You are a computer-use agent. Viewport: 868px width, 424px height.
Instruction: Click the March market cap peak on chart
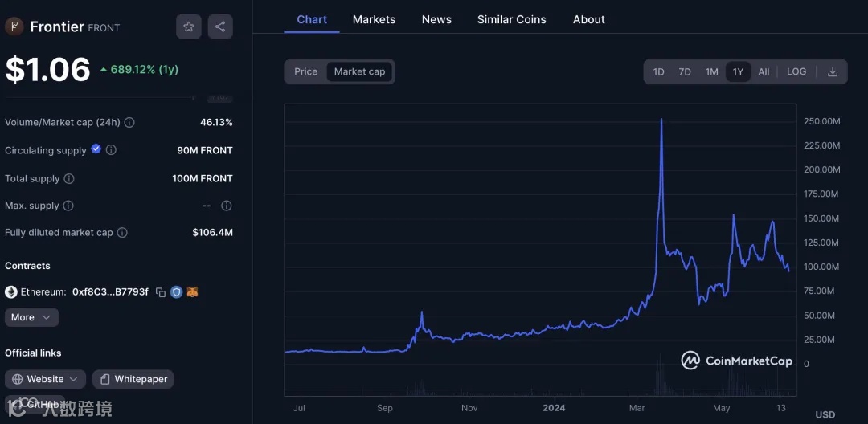coord(661,120)
